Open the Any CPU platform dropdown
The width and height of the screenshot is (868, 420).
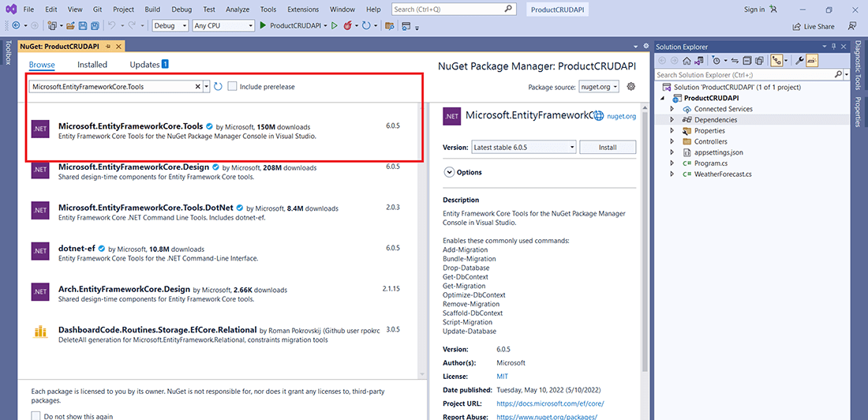[251, 25]
